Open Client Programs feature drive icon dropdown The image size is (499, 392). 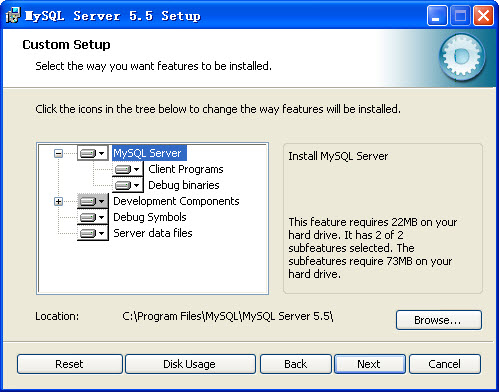coord(128,169)
